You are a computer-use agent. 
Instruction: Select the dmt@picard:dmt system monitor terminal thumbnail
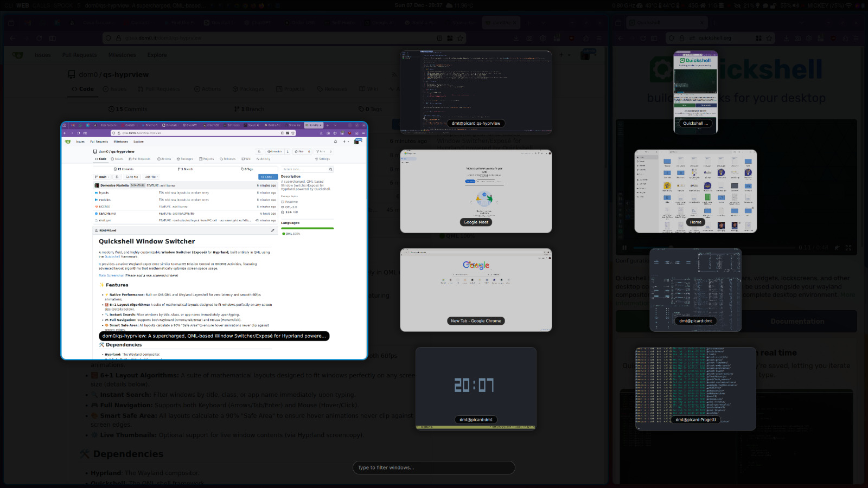(695, 290)
